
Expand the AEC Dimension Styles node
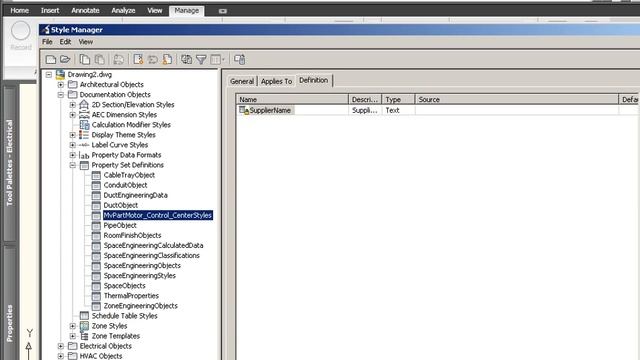click(x=73, y=115)
